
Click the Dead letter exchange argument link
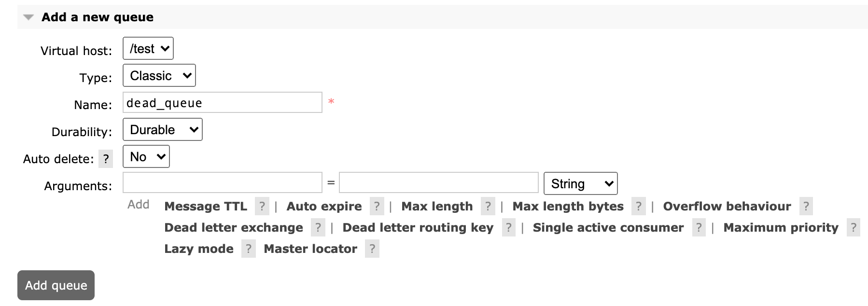pos(234,227)
